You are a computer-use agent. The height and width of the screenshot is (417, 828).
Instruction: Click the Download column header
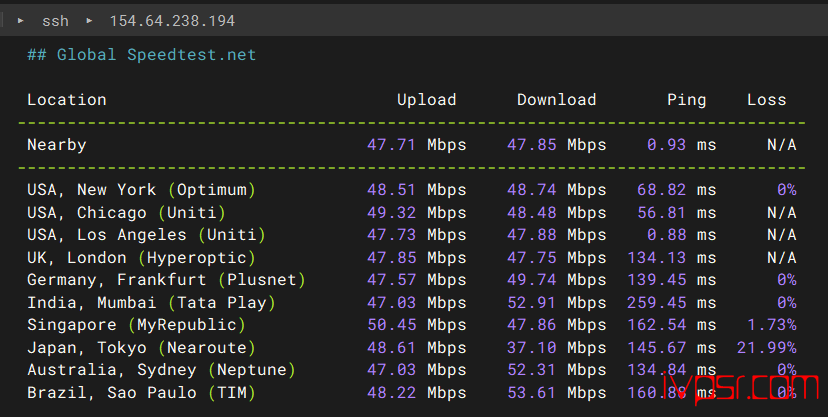(x=557, y=100)
